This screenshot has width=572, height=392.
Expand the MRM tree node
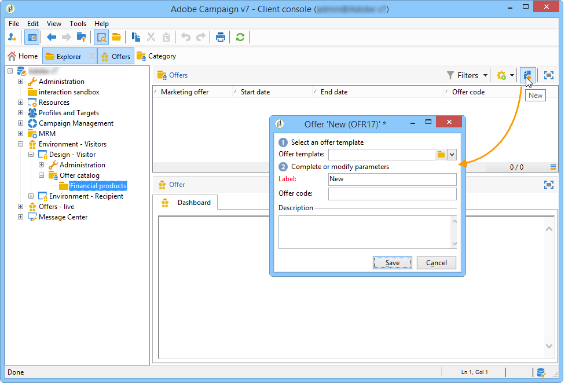tap(20, 134)
